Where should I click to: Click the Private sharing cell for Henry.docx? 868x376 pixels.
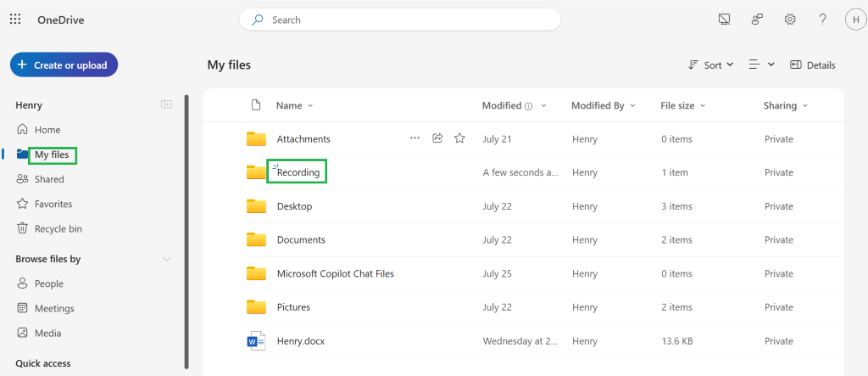coord(779,341)
